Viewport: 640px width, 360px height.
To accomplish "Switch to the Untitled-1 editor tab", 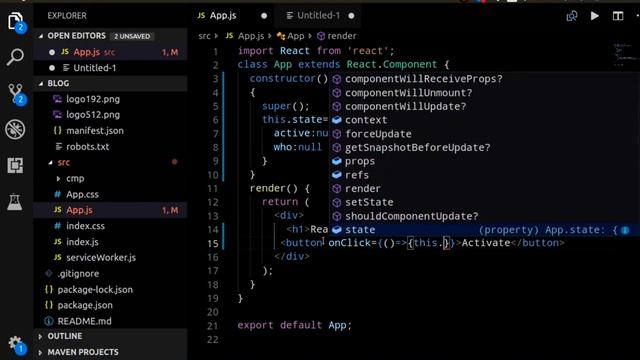I will coord(319,16).
